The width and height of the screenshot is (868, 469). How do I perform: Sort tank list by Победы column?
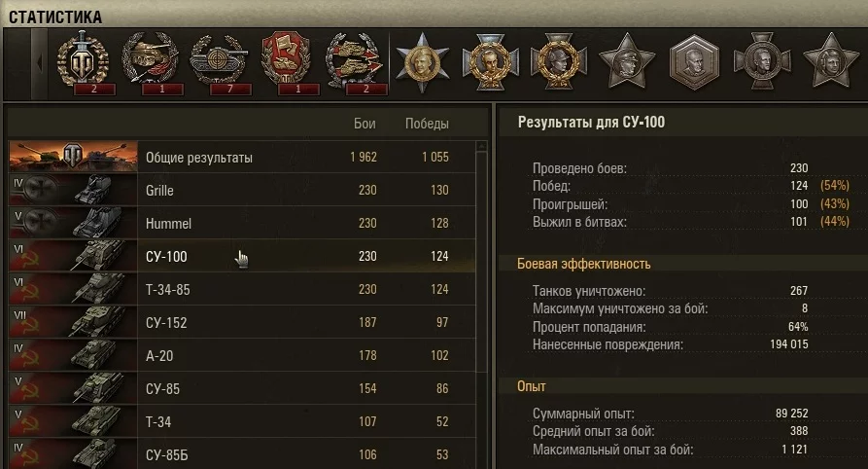tap(427, 123)
